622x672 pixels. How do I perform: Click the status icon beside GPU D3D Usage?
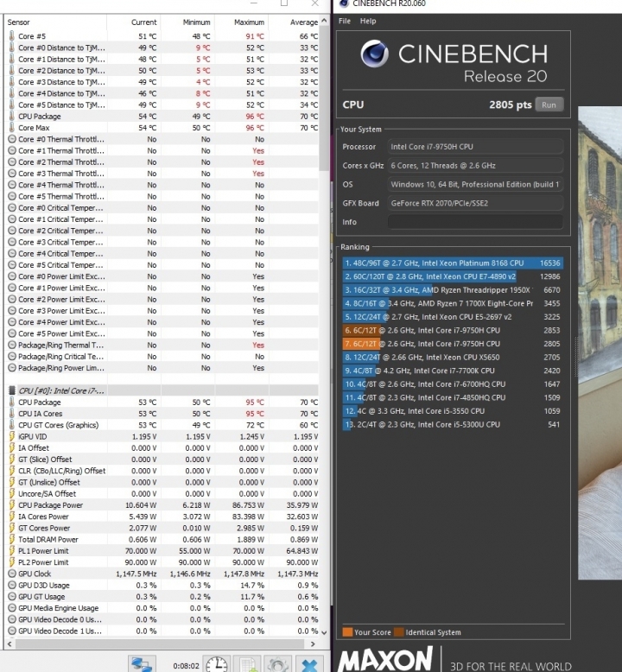(12, 585)
